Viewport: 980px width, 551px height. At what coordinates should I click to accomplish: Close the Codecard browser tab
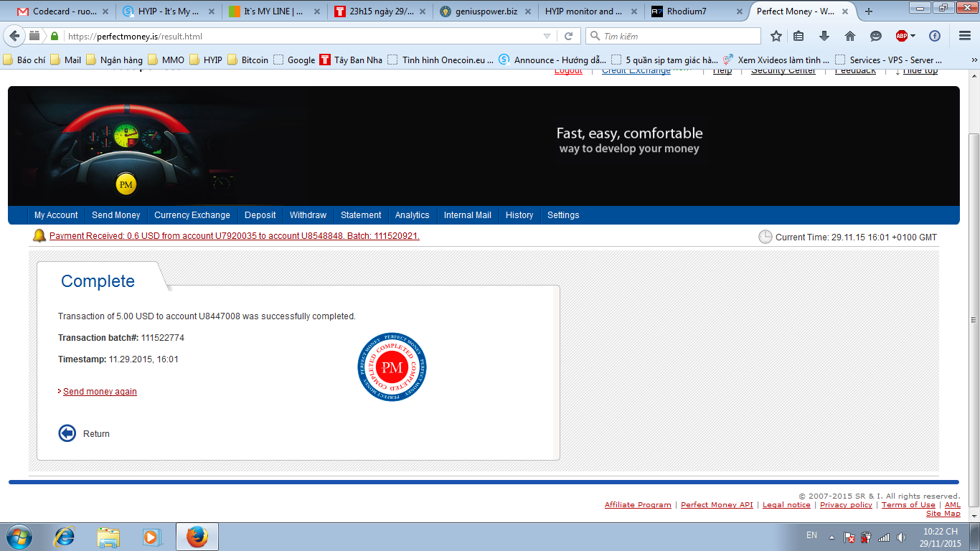105,11
